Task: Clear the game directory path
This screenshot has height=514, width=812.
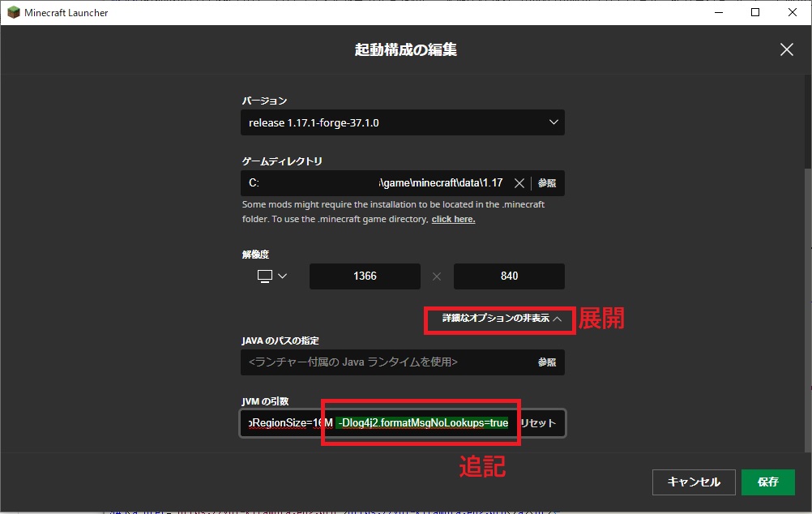Action: click(519, 183)
